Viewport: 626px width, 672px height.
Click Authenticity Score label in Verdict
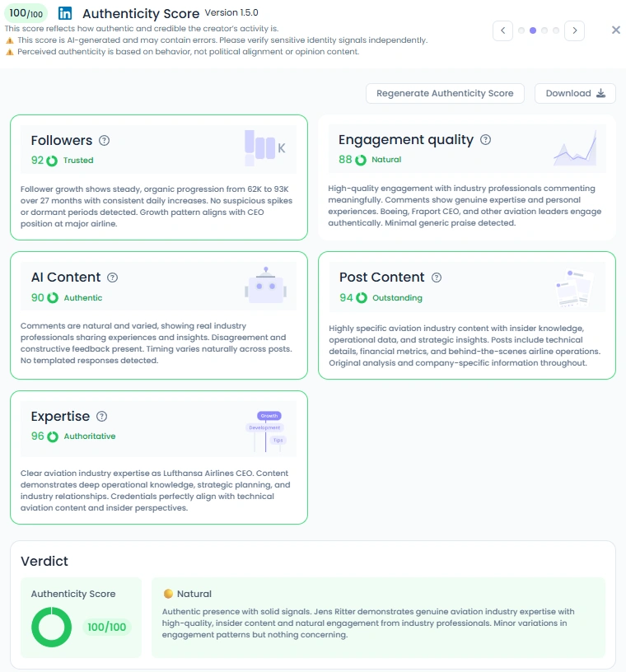pyautogui.click(x=73, y=594)
